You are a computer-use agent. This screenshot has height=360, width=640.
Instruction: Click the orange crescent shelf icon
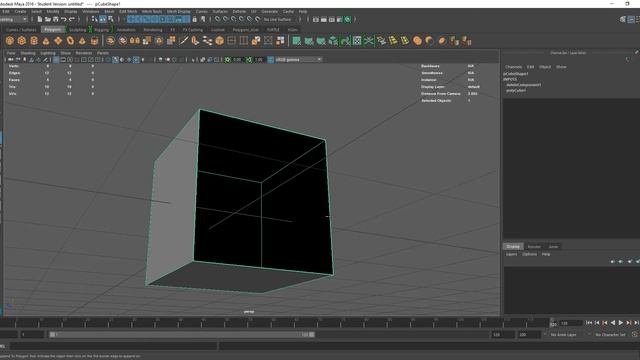click(429, 40)
